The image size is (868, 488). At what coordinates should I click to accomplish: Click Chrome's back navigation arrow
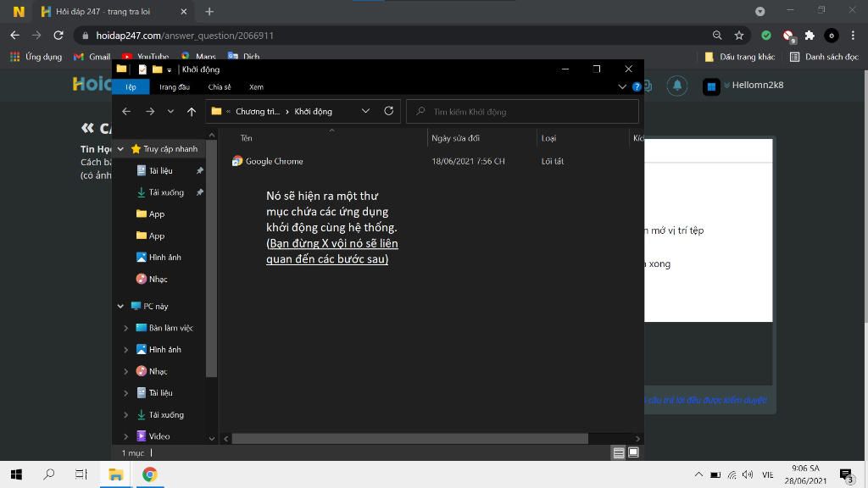(15, 36)
